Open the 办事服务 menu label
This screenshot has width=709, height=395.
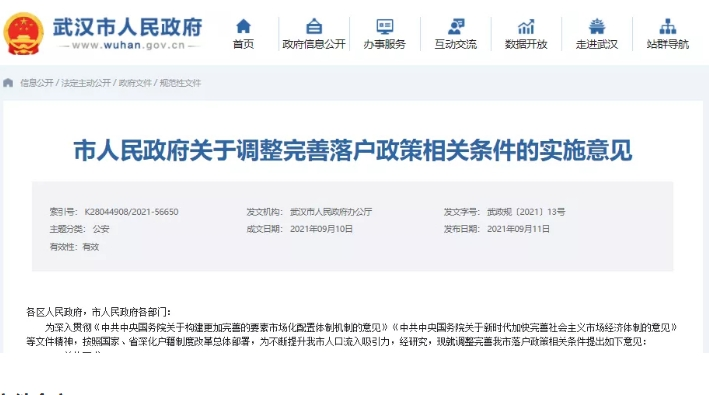click(384, 44)
